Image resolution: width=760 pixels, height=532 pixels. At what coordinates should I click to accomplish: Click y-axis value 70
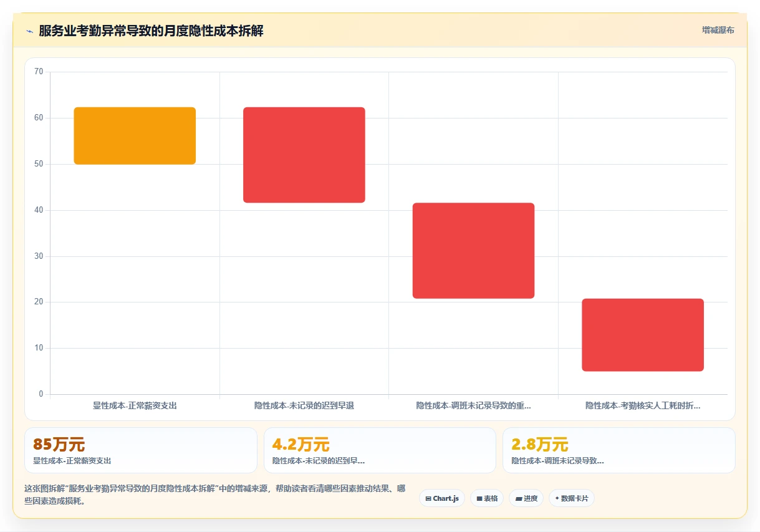coord(39,72)
